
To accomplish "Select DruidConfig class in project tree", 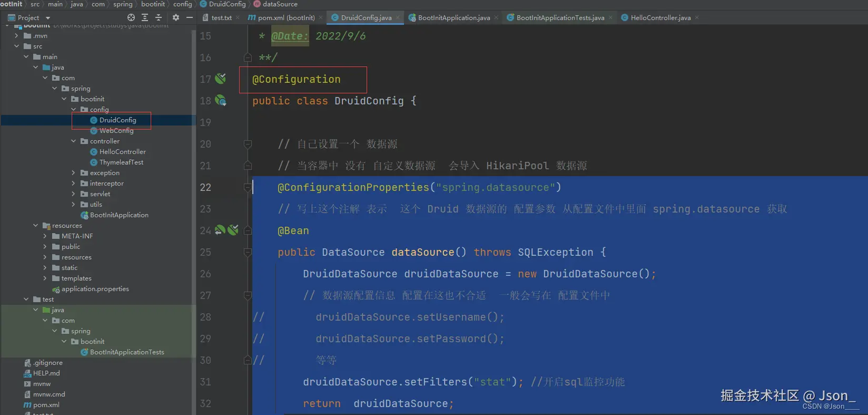I will [x=117, y=120].
